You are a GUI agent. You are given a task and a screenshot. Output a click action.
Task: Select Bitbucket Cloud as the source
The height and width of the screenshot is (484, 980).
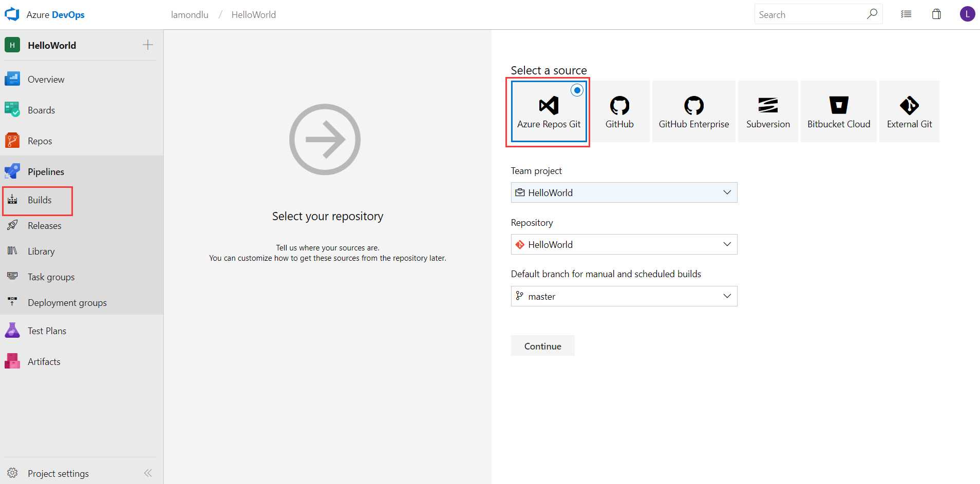click(839, 111)
